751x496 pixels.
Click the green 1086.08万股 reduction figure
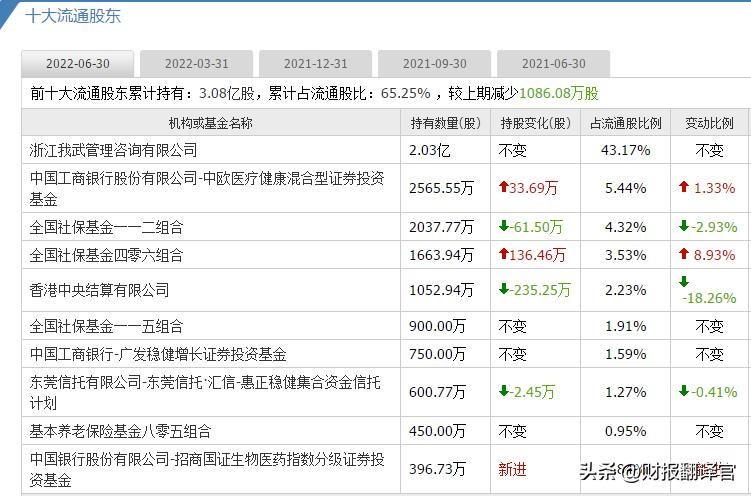(x=559, y=93)
